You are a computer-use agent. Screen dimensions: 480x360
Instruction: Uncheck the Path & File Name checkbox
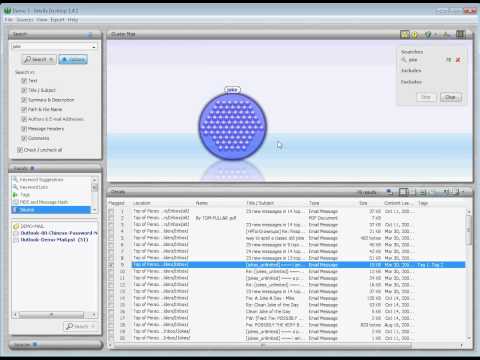click(x=24, y=109)
